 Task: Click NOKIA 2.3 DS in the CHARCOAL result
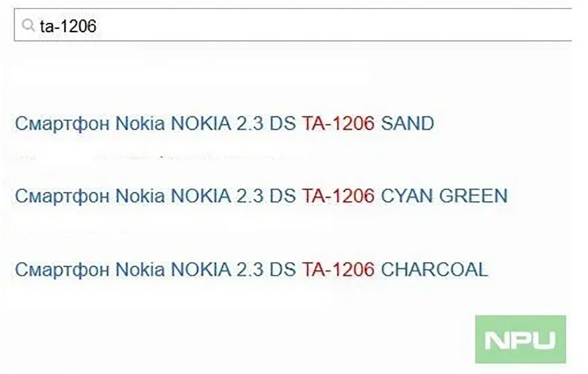coord(233,269)
